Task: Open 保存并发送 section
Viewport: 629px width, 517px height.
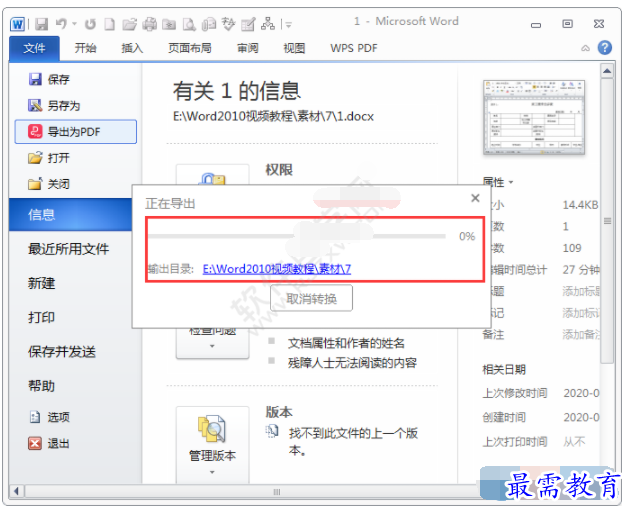Action: pyautogui.click(x=62, y=352)
